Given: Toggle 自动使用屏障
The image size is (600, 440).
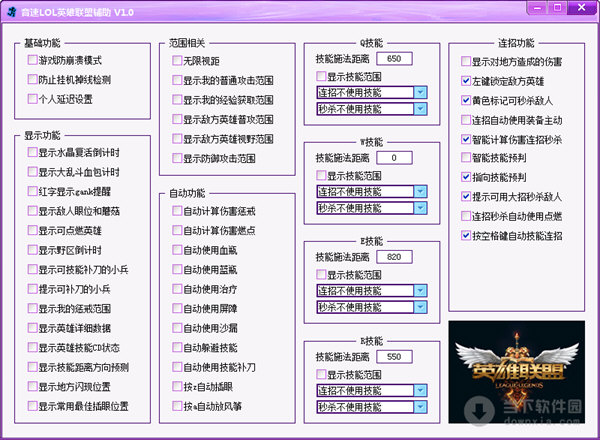Looking at the screenshot, I should [177, 308].
